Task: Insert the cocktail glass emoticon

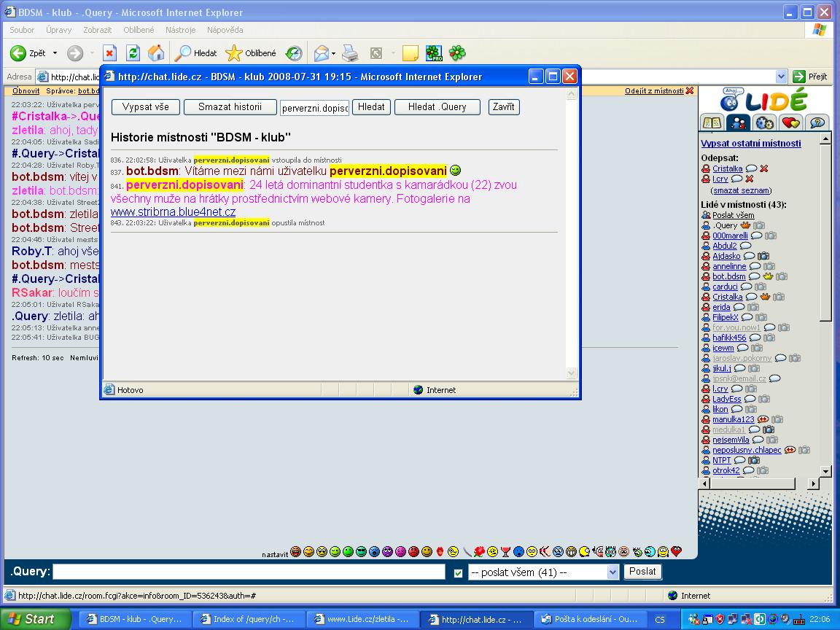Action: click(506, 551)
